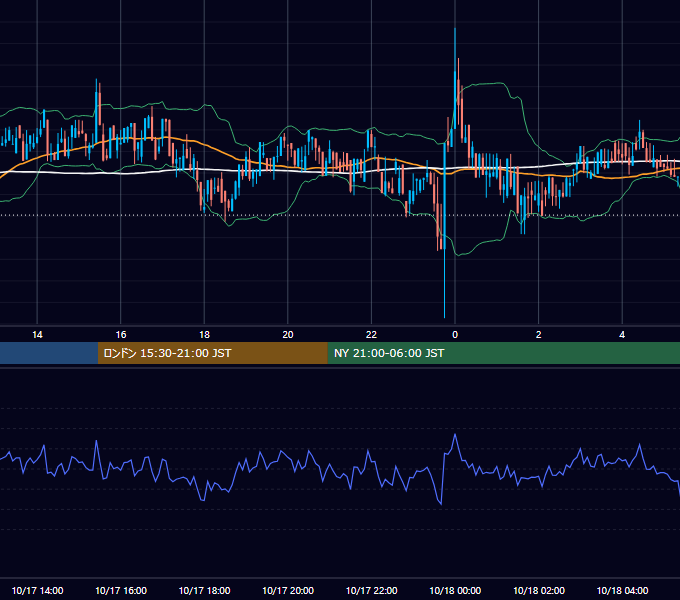Click the 2 hour axis label

(x=539, y=335)
